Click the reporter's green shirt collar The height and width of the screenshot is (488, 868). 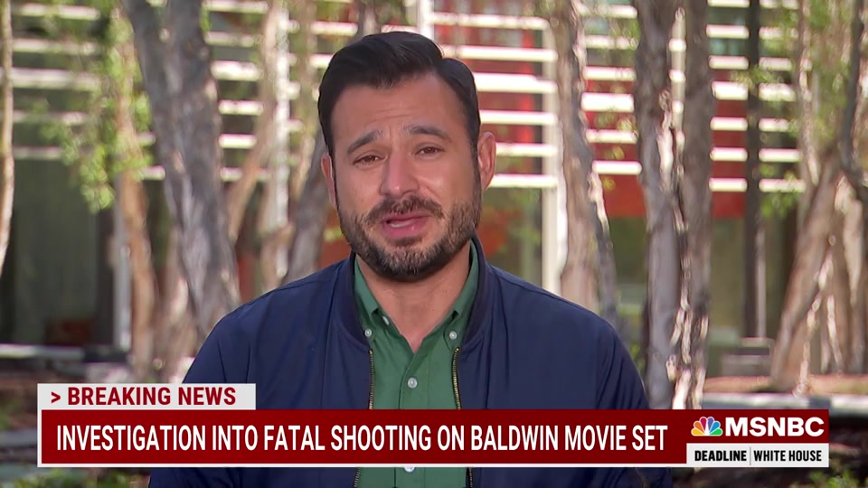click(380, 289)
